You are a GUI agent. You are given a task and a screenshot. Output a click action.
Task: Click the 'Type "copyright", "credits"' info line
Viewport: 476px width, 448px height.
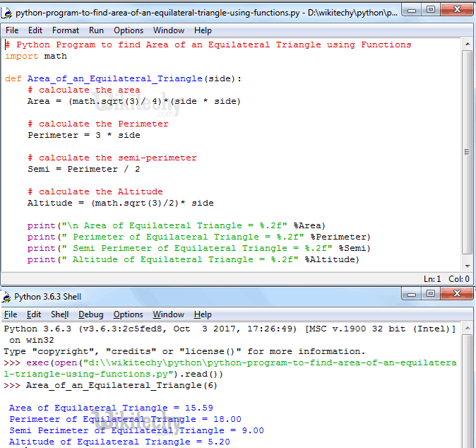pos(184,351)
